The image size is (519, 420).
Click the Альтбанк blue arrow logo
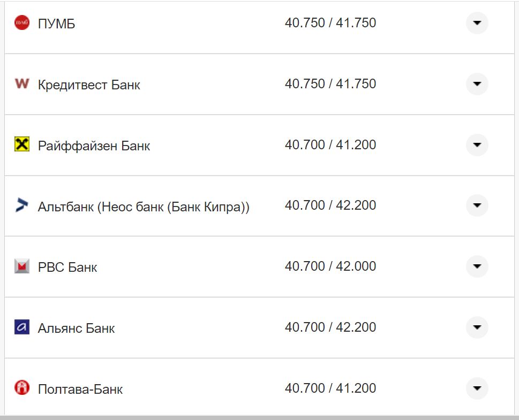click(22, 205)
